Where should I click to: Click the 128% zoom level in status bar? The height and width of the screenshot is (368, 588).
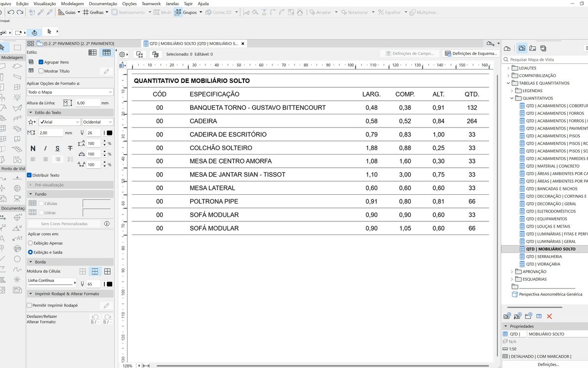click(127, 366)
